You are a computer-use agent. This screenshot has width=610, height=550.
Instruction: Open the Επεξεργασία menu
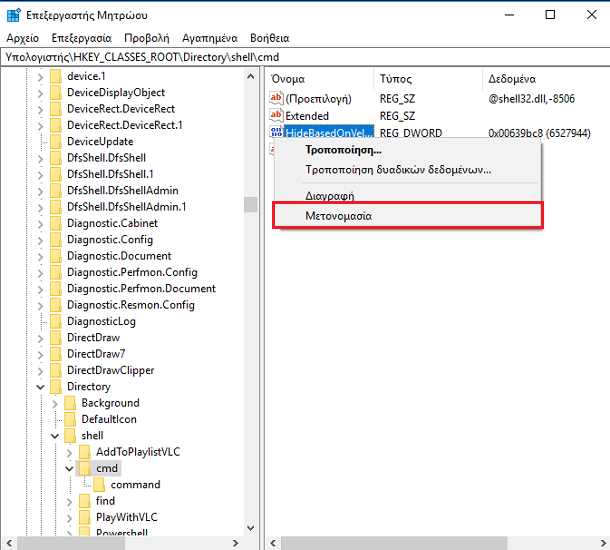click(81, 38)
